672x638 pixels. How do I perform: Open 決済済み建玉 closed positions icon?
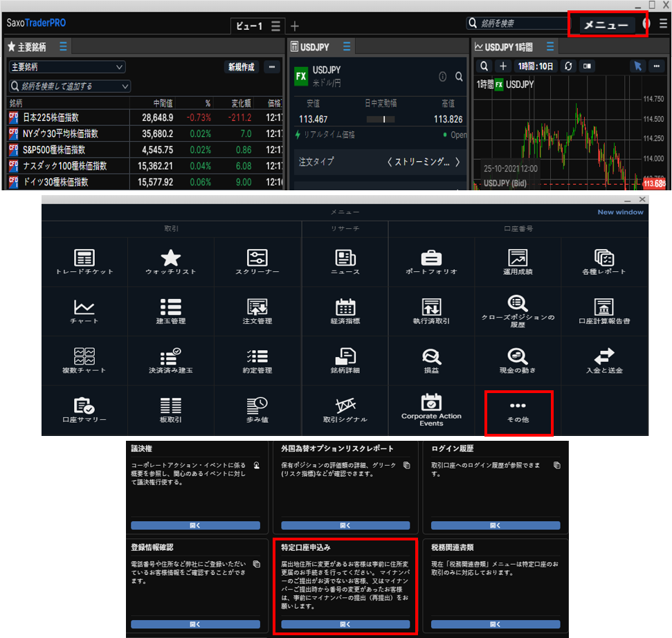(170, 361)
